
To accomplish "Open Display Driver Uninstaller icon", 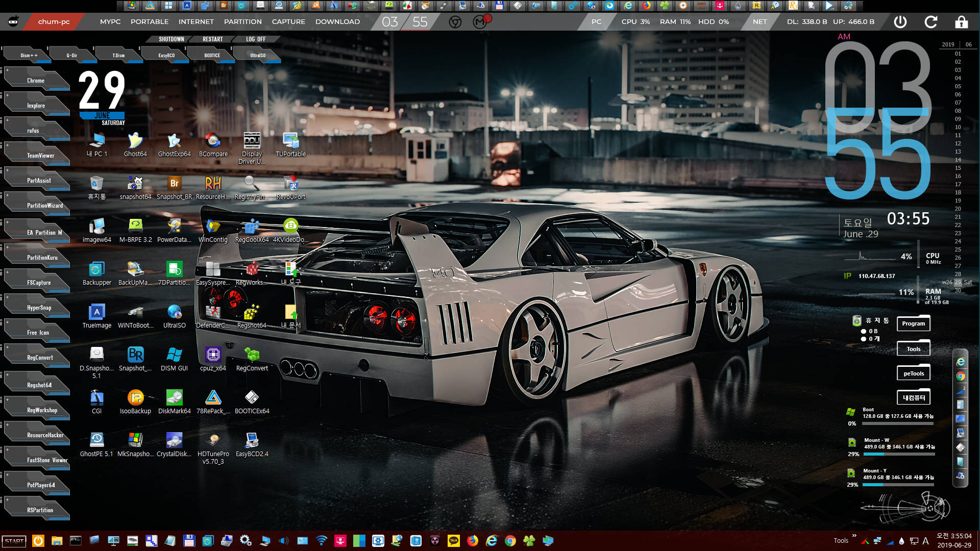I will [x=252, y=148].
